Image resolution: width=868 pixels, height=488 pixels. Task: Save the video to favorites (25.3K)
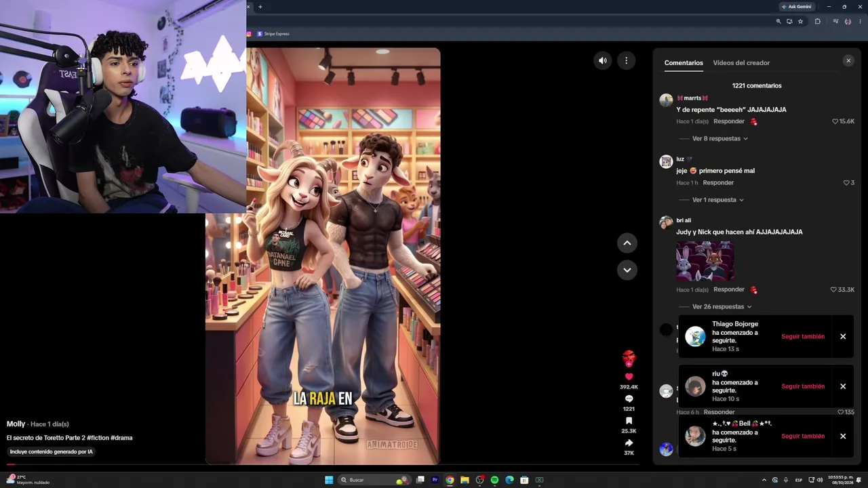[629, 421]
